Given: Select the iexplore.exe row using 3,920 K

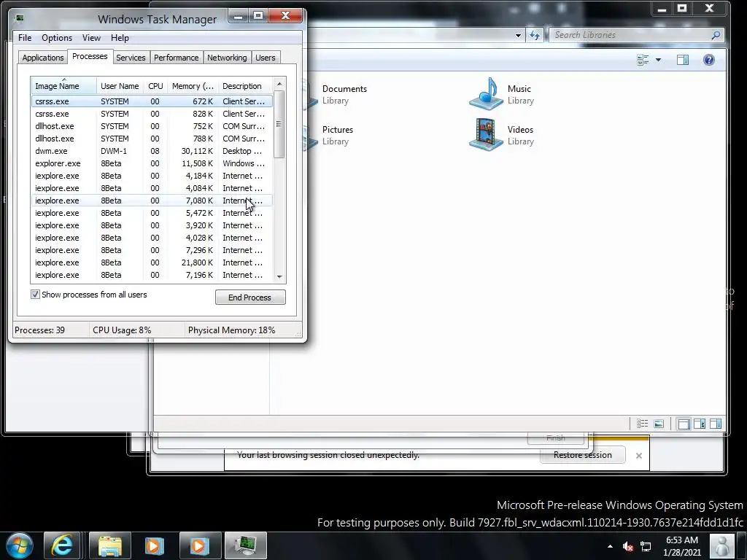Looking at the screenshot, I should [152, 225].
